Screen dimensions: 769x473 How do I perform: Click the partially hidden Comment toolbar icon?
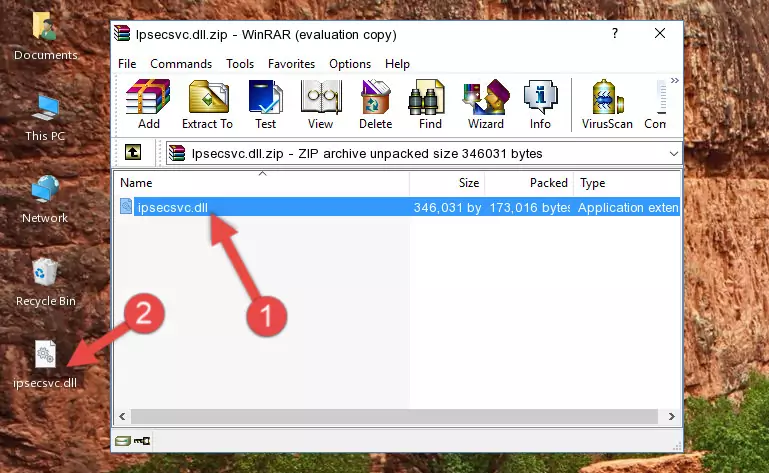(x=656, y=105)
